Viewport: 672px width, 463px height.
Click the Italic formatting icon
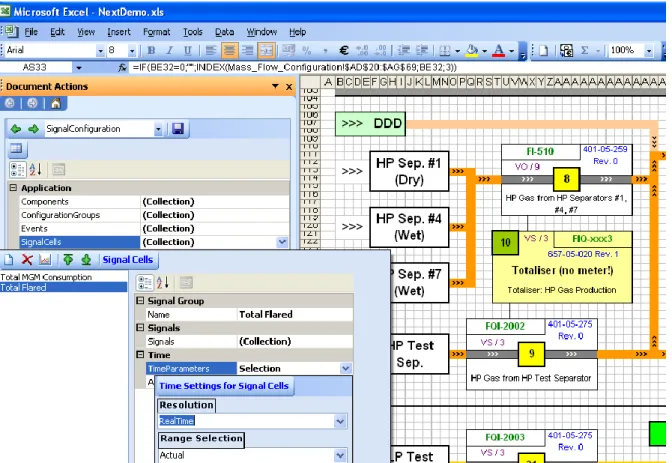(x=170, y=51)
